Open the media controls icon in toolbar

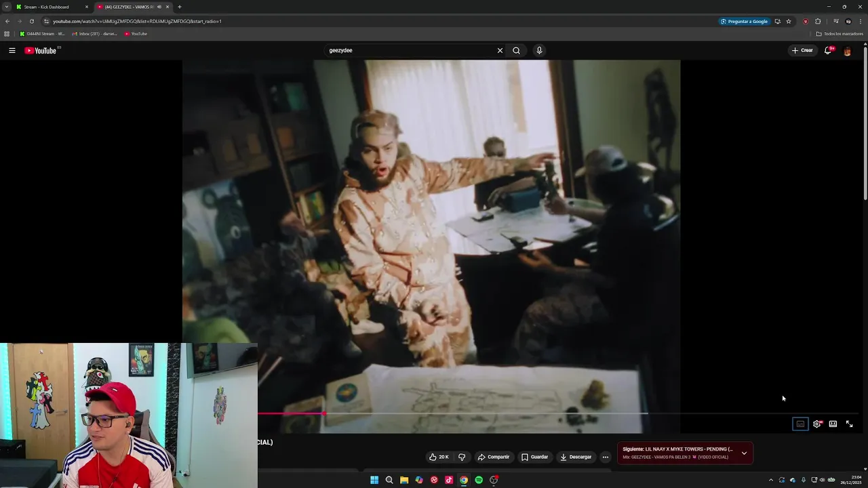pos(836,21)
